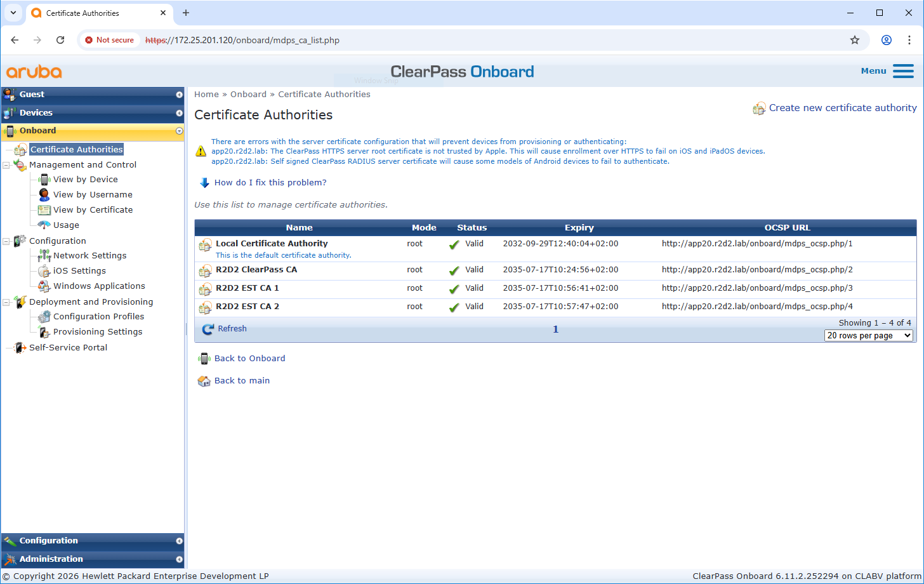Click the Create new certificate authority icon
This screenshot has height=584, width=924.
tap(759, 109)
